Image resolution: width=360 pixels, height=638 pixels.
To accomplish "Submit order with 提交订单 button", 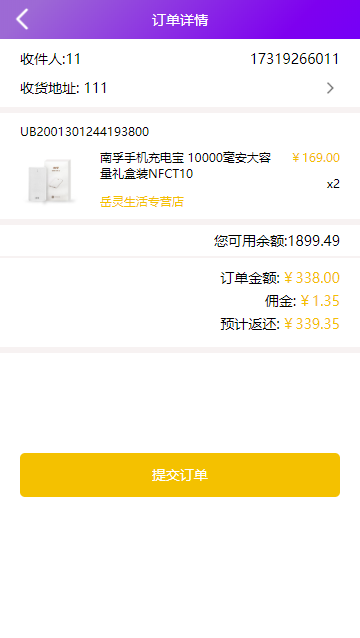I will click(x=180, y=475).
